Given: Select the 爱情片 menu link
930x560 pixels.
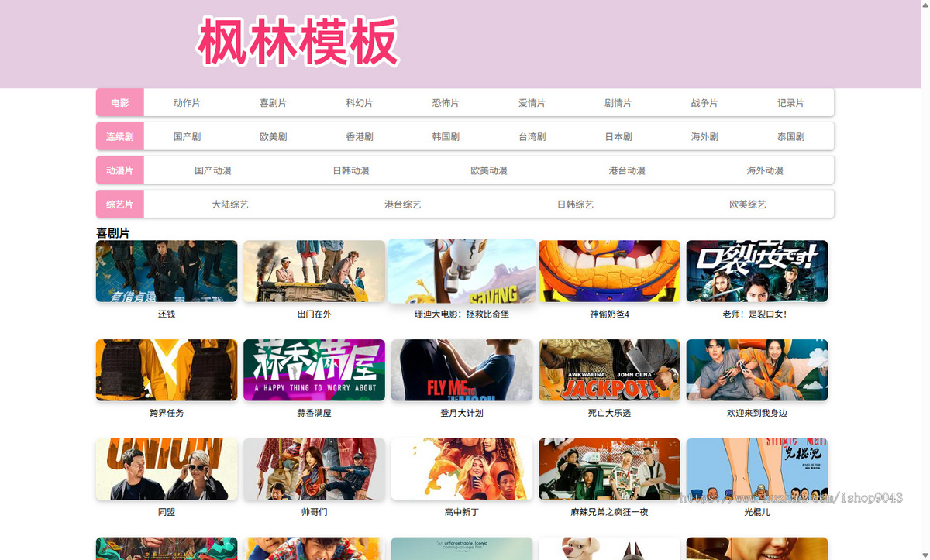Looking at the screenshot, I should [532, 103].
